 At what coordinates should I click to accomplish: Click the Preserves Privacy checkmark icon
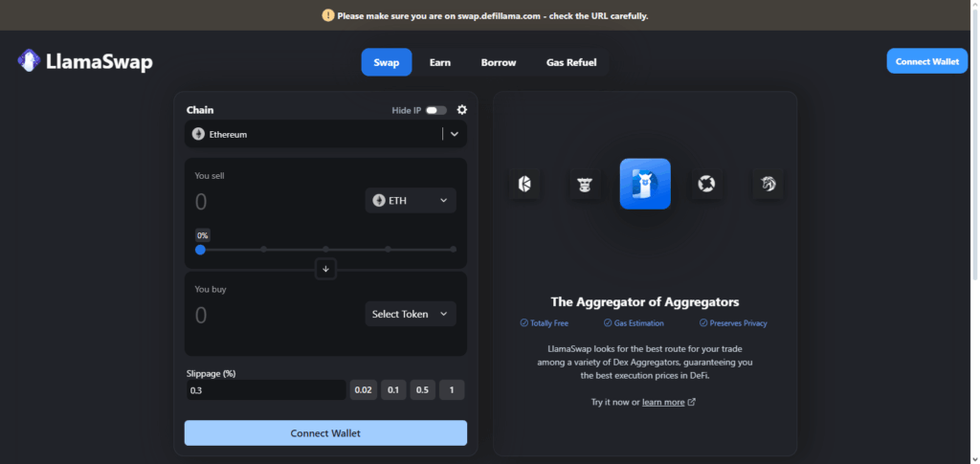703,322
